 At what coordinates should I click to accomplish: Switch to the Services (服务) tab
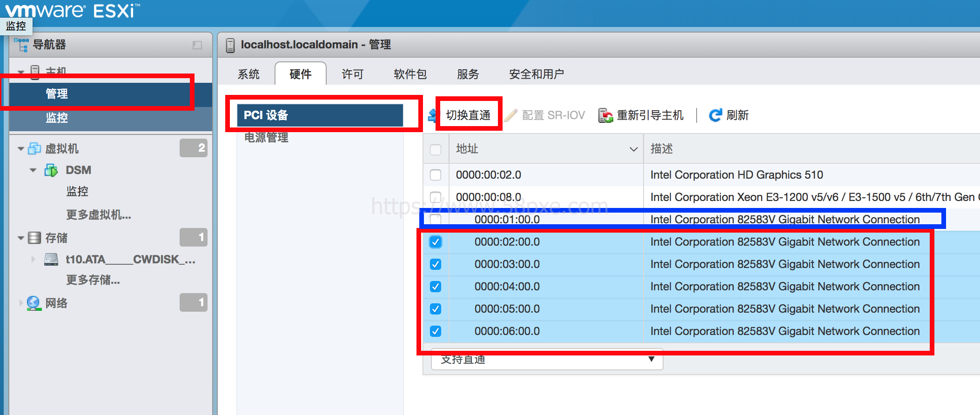468,74
